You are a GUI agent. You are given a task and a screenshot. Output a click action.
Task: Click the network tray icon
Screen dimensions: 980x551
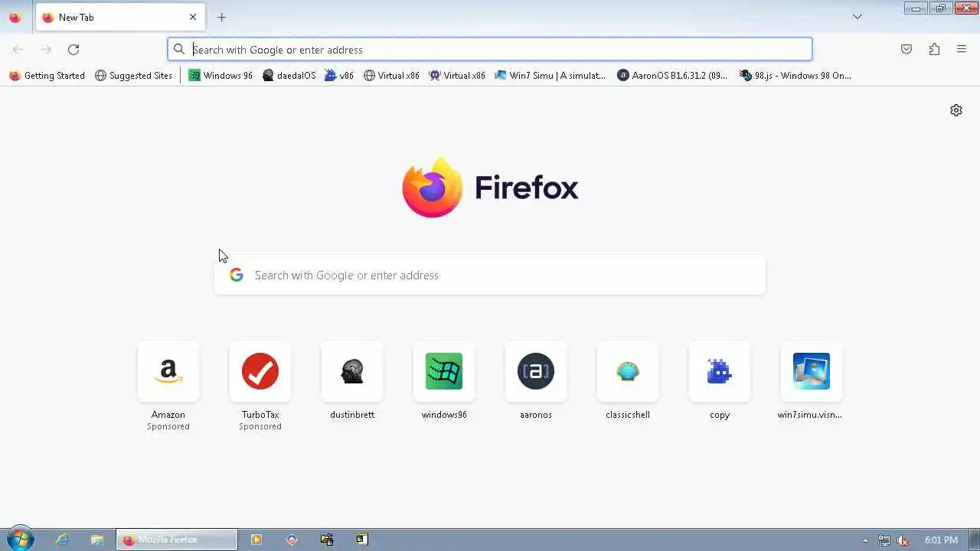click(884, 540)
